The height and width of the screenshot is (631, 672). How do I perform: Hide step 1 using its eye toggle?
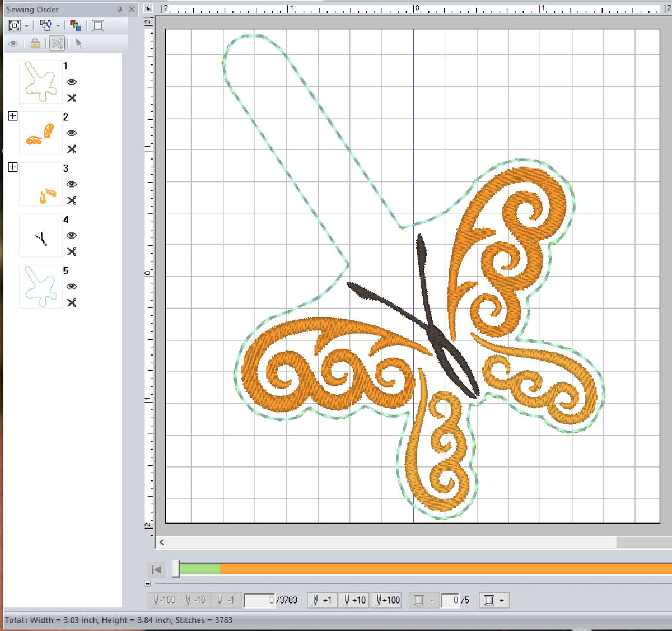[72, 82]
